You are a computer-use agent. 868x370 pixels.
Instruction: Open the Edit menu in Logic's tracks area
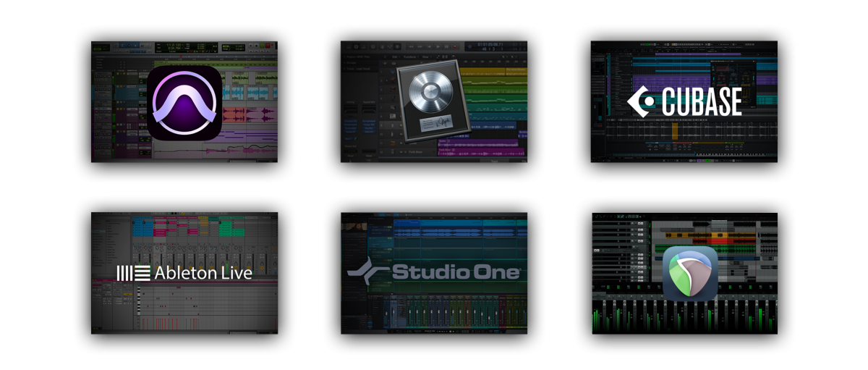395,56
